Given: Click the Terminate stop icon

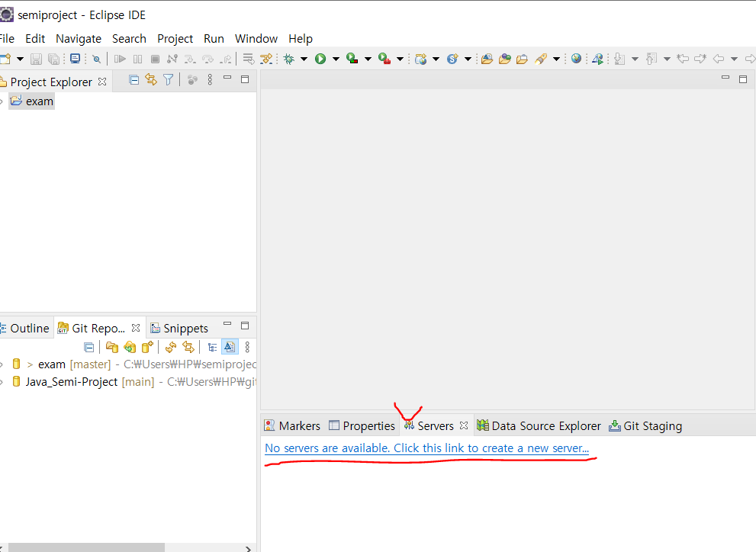Looking at the screenshot, I should [155, 59].
